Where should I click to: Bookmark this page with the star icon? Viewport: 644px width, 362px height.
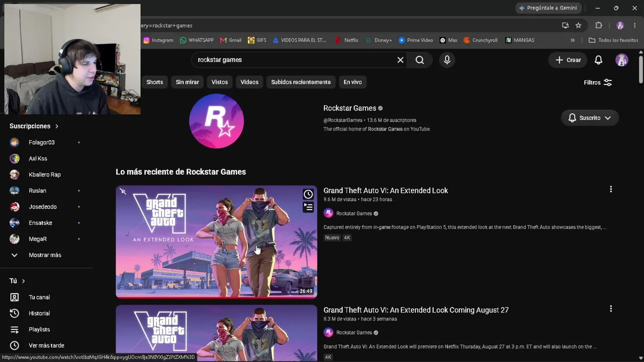coord(579,25)
